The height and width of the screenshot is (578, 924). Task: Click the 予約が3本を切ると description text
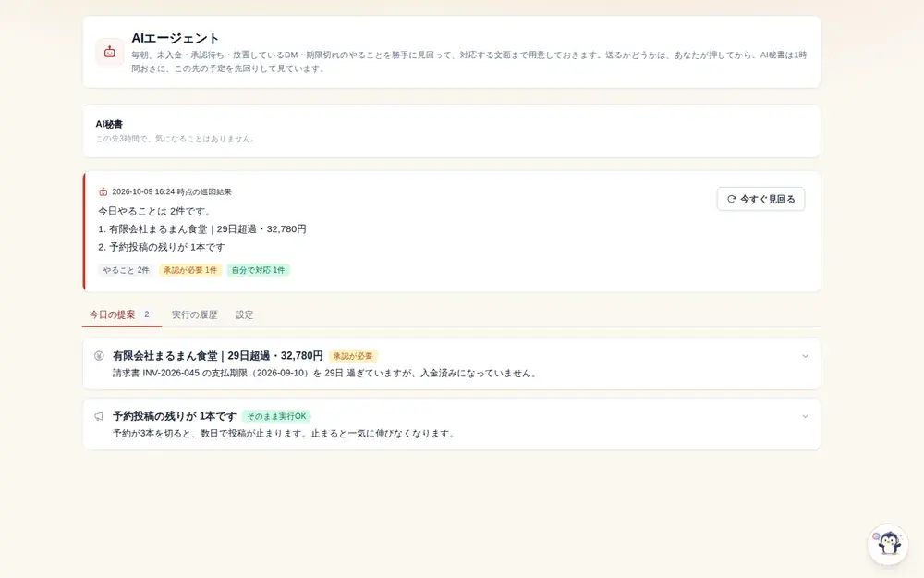coord(286,434)
